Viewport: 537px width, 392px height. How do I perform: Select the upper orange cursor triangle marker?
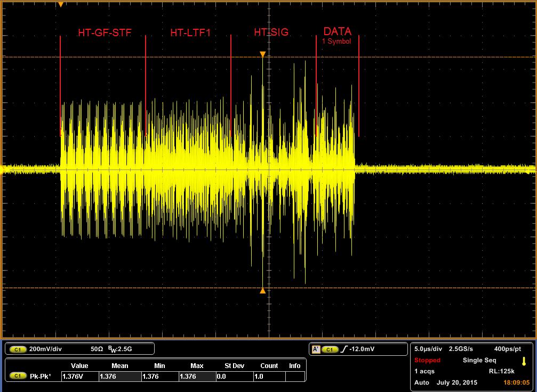coord(262,54)
